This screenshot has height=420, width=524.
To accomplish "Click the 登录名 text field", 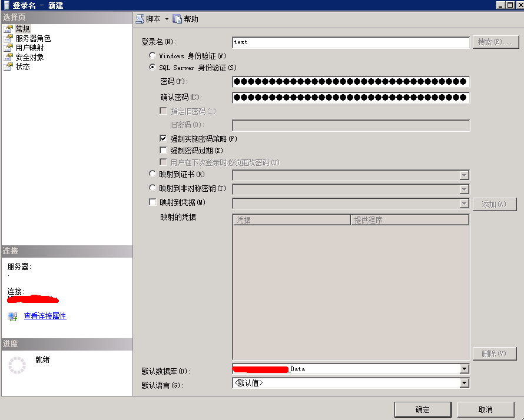I will [351, 42].
